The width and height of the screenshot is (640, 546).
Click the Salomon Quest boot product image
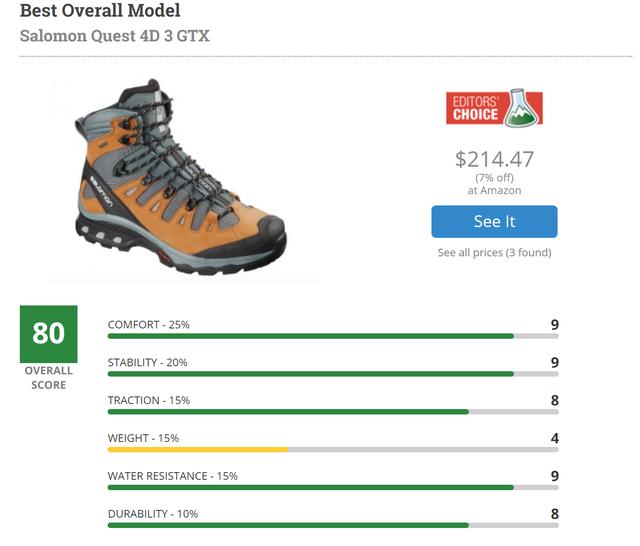(182, 180)
